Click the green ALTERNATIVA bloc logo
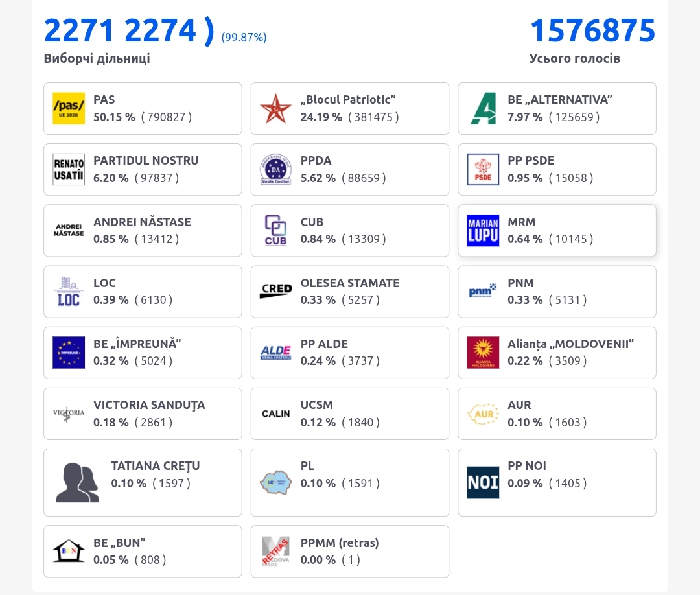This screenshot has height=595, width=700. click(x=483, y=108)
